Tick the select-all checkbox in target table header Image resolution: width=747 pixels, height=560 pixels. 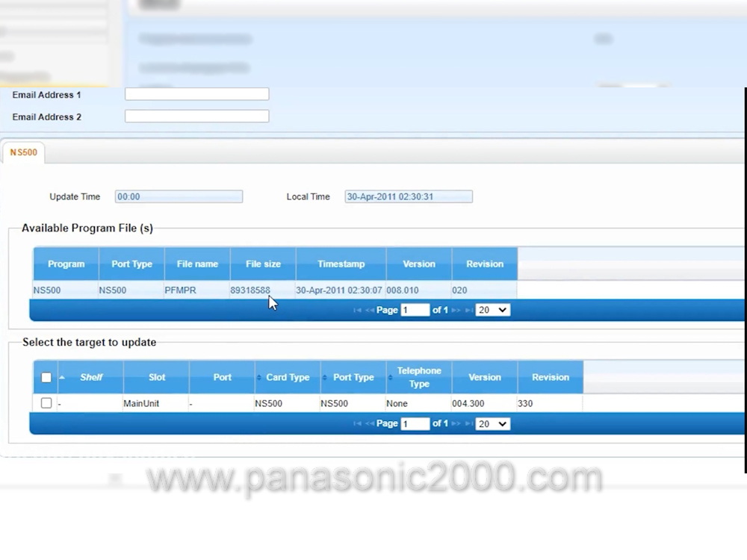point(46,377)
